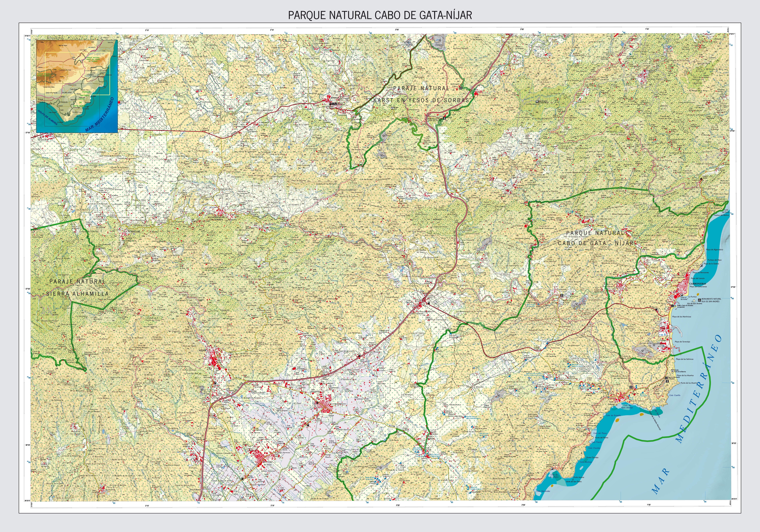Viewport: 760px width, 532px height.
Task: Click the natural monument icon beside Isla de San Andrés
Action: coord(699,300)
